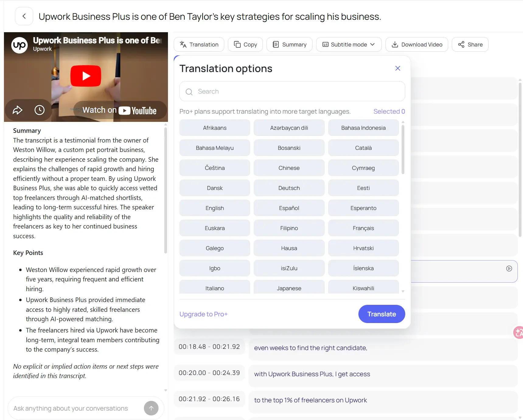Viewport: 523px width, 420px height.
Task: Open Upgrade to Pro+ link
Action: 204,314
